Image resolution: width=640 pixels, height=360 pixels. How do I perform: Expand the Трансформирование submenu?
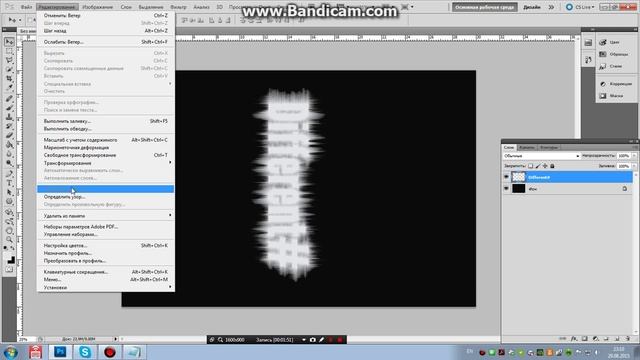click(x=105, y=163)
